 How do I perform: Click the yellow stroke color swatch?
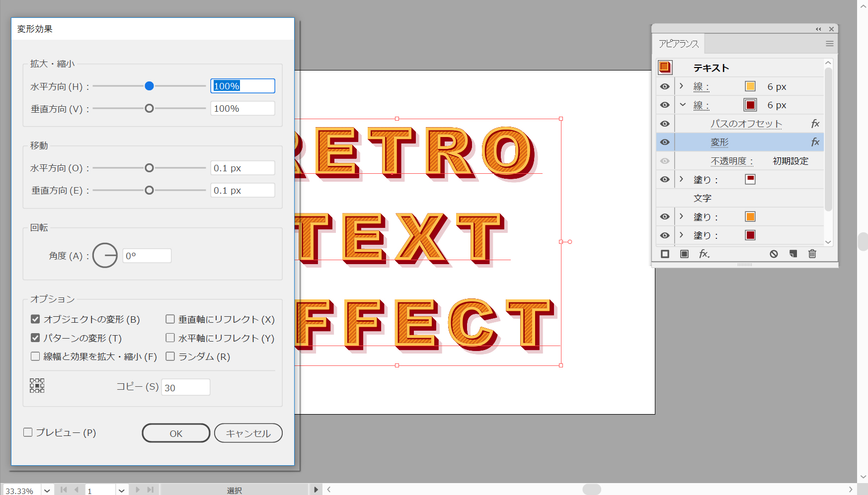click(x=750, y=86)
